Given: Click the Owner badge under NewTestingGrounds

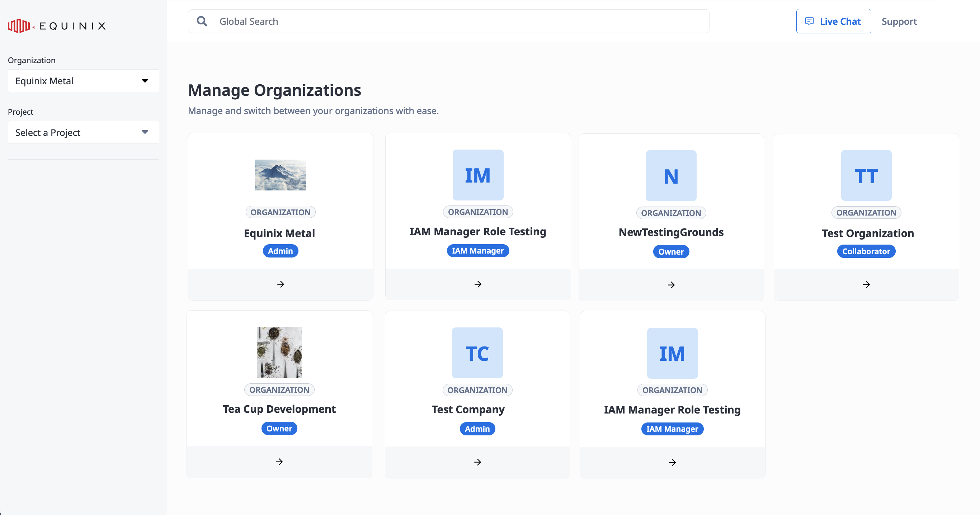Looking at the screenshot, I should point(671,252).
